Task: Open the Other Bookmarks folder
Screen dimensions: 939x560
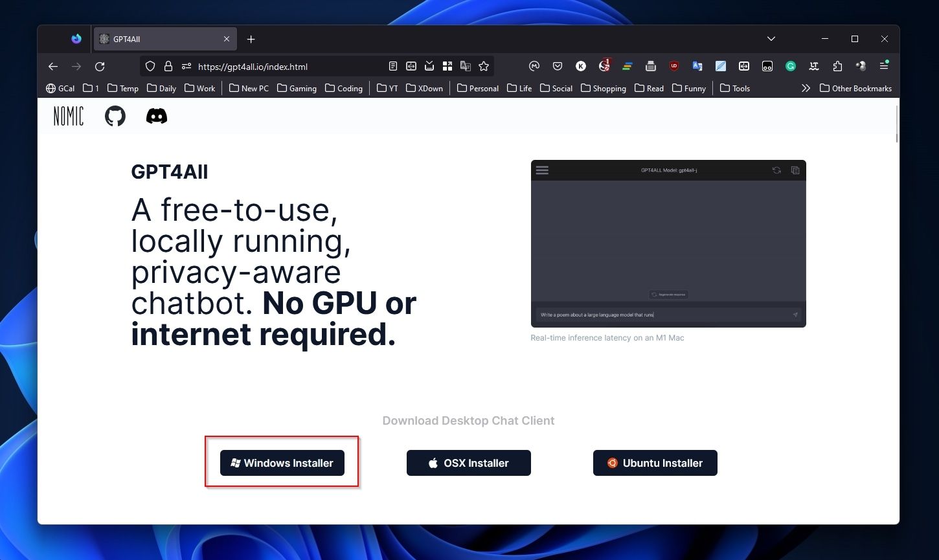Action: pyautogui.click(x=855, y=88)
